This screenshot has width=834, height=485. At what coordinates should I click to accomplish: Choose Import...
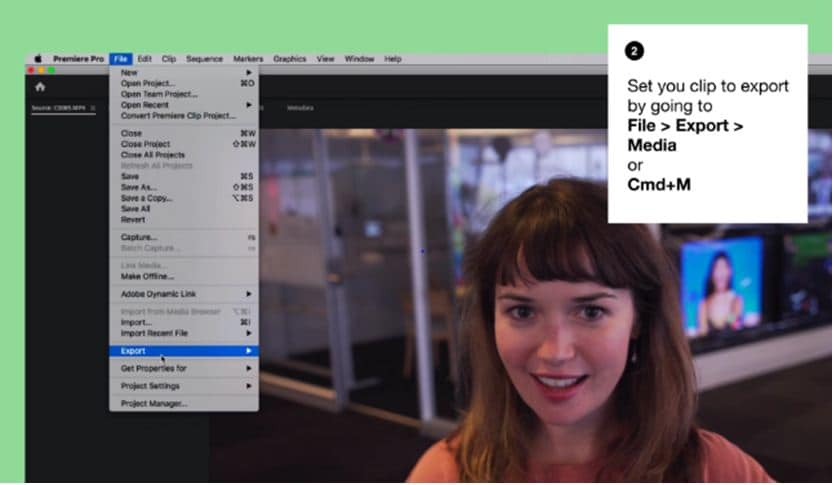pyautogui.click(x=184, y=322)
